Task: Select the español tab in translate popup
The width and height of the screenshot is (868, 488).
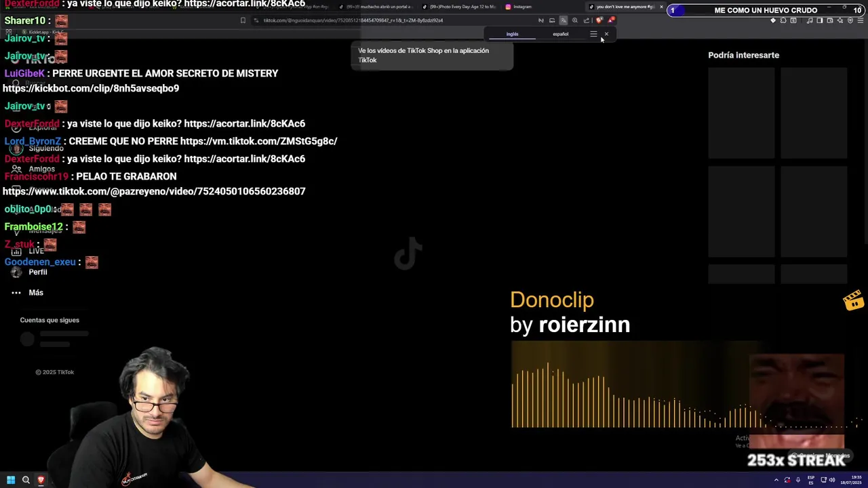Action: [560, 34]
